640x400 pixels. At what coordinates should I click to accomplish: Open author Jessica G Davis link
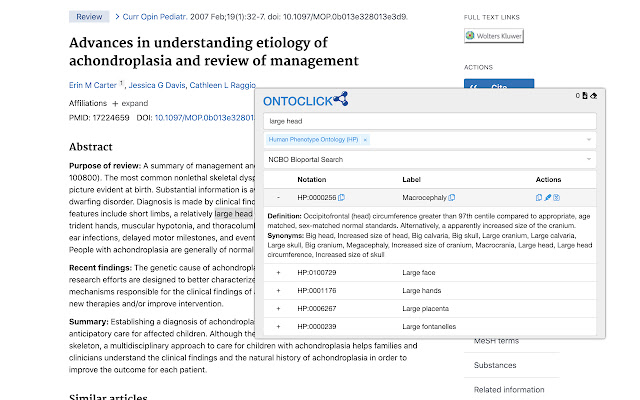pyautogui.click(x=157, y=85)
